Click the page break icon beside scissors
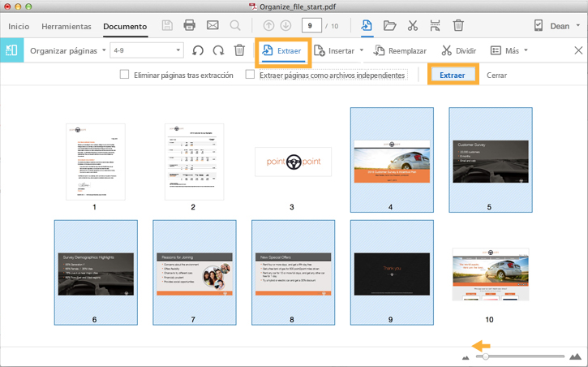The image size is (588, 367). 435,25
